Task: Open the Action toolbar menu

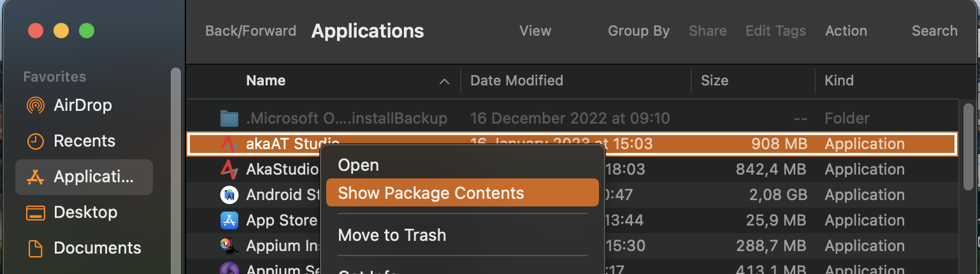Action: [846, 31]
